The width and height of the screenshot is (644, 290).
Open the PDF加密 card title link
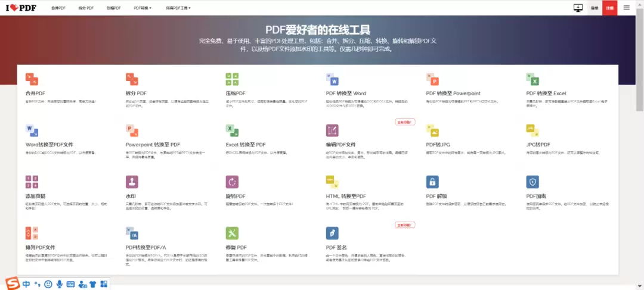[x=536, y=196]
